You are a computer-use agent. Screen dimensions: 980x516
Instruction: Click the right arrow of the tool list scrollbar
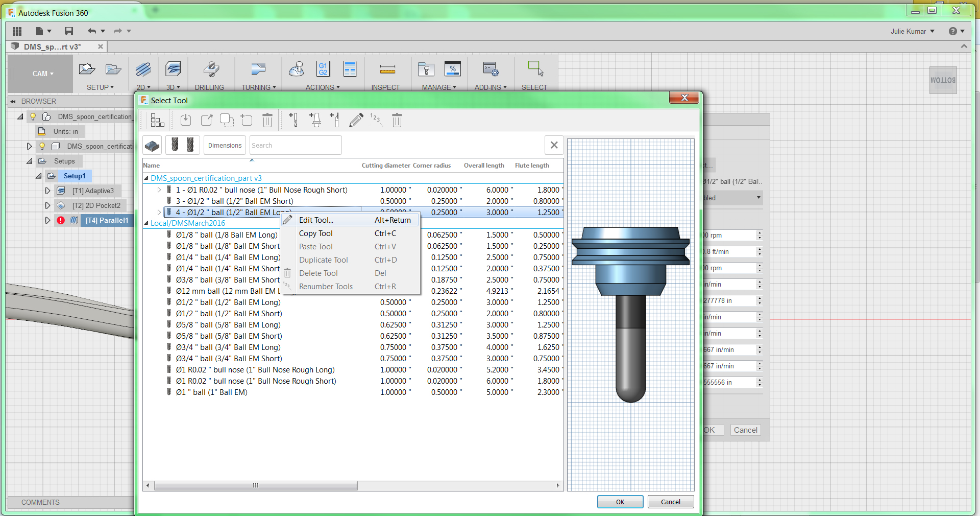[558, 485]
